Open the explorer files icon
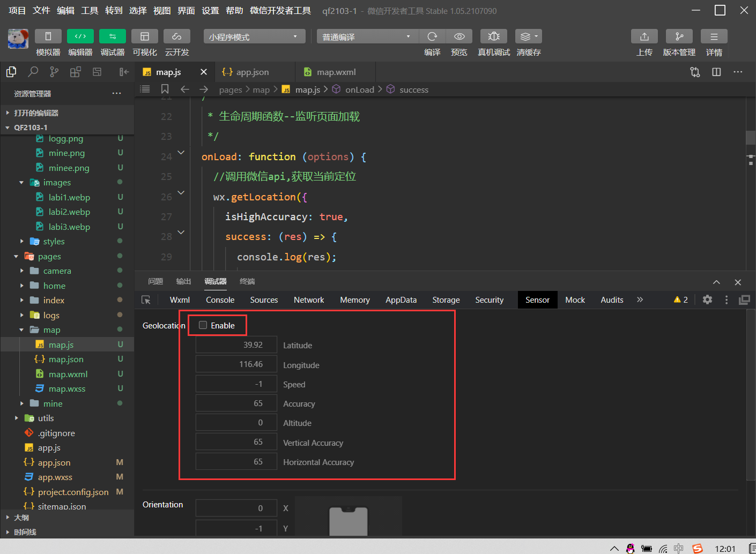This screenshot has width=756, height=554. 11,72
